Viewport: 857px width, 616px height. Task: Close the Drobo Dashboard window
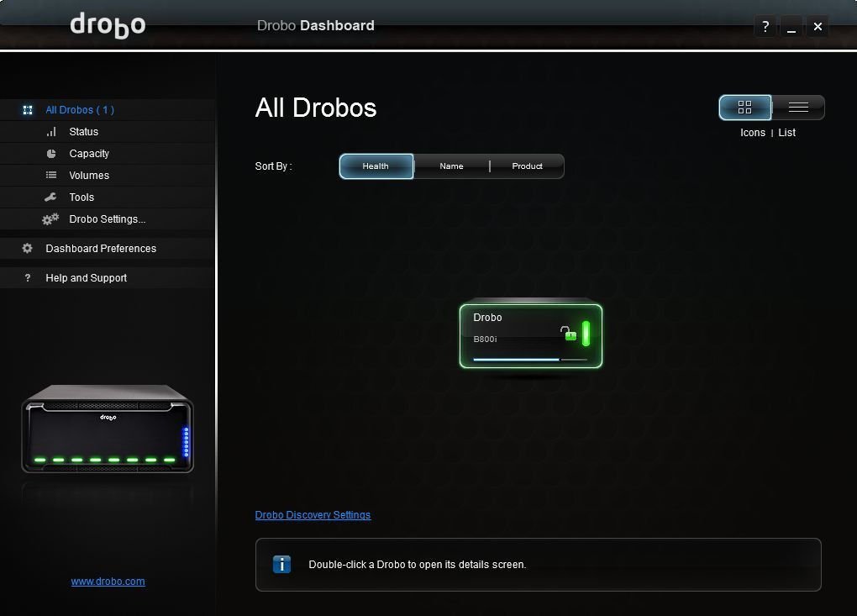[818, 26]
